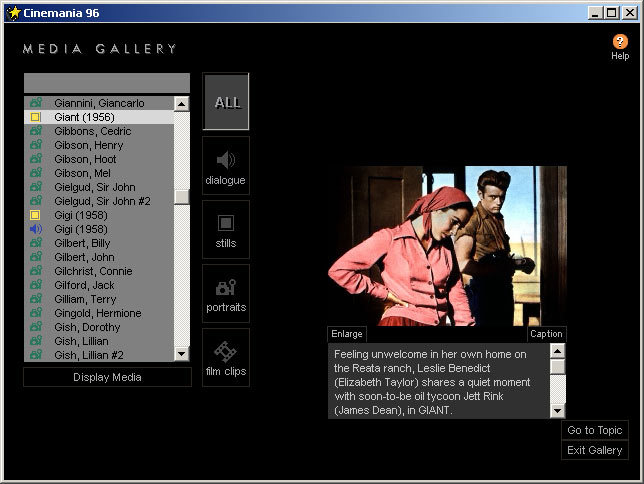644x484 pixels.
Task: Select the ALL media filter
Action: click(x=226, y=101)
